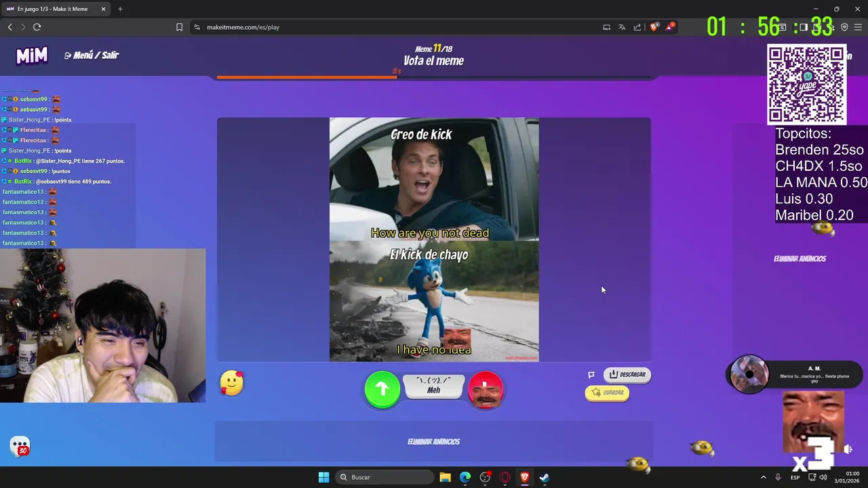Open the Brave VPN shield icon
The image size is (868, 488).
[844, 27]
